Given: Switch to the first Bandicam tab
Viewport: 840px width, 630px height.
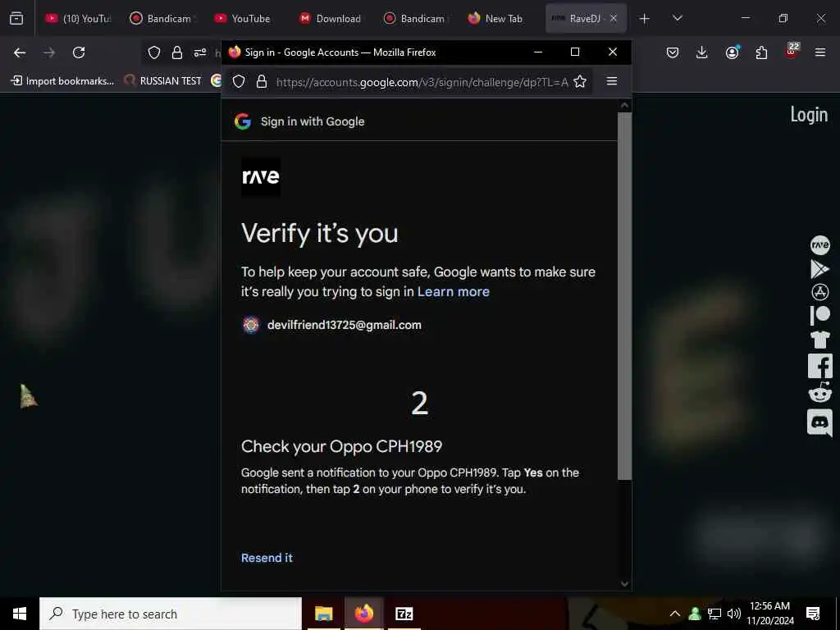Looking at the screenshot, I should pos(161,18).
